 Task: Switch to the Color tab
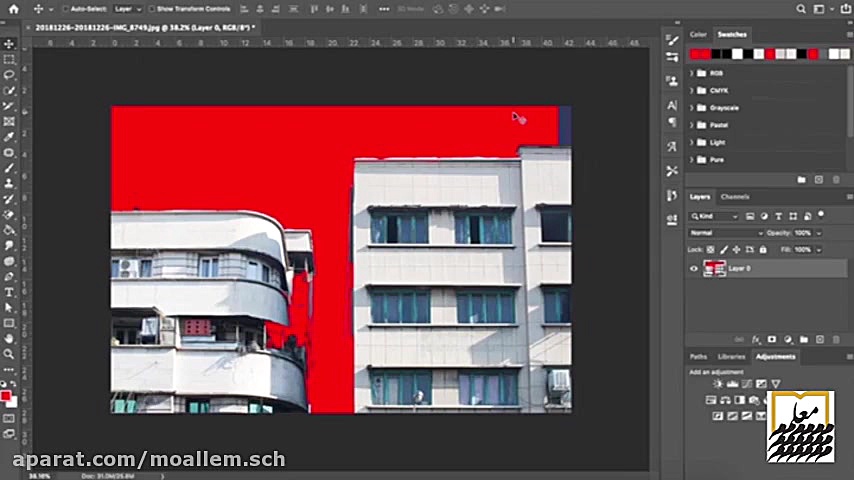coord(698,34)
